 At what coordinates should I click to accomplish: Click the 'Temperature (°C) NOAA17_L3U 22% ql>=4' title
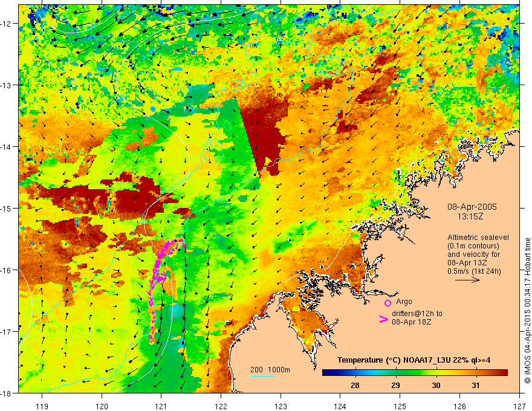414,360
